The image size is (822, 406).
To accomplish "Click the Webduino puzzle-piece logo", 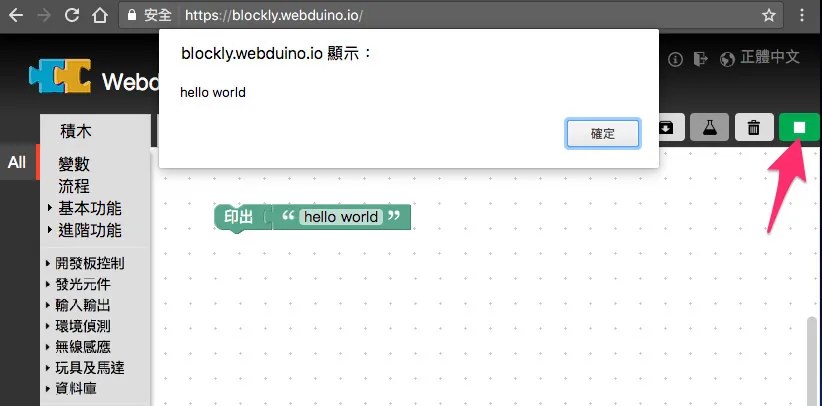I will click(60, 76).
